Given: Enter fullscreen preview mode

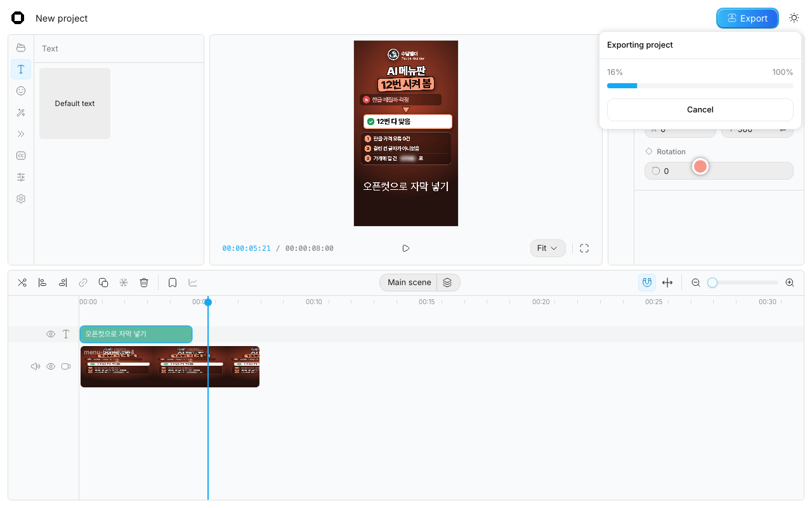Looking at the screenshot, I should pyautogui.click(x=584, y=248).
